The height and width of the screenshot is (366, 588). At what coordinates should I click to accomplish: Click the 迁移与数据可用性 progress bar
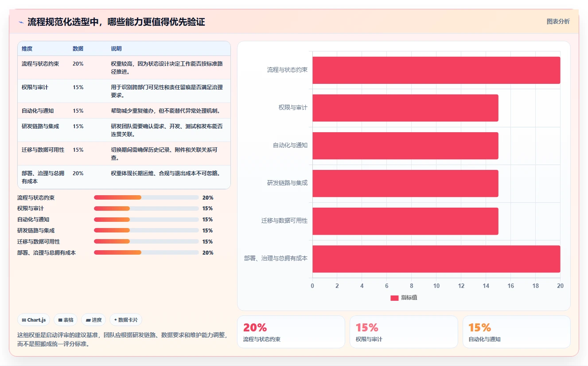click(146, 242)
